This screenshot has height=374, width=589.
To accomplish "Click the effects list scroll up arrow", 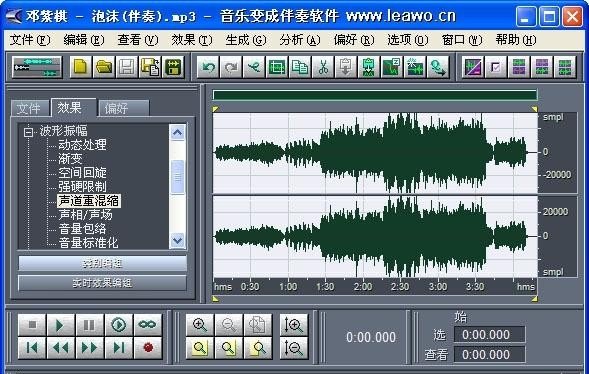I will 177,132.
